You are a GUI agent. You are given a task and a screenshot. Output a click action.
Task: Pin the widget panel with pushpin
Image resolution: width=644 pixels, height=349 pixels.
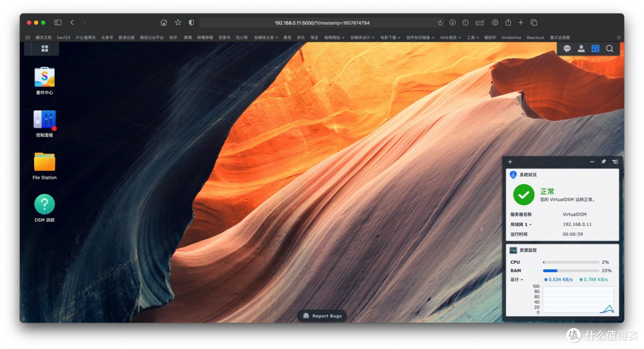[603, 162]
